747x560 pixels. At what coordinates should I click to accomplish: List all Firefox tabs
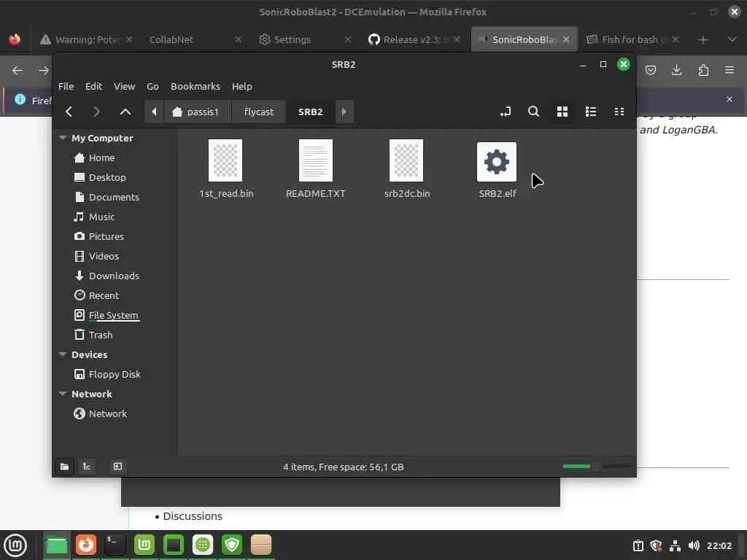pos(732,40)
